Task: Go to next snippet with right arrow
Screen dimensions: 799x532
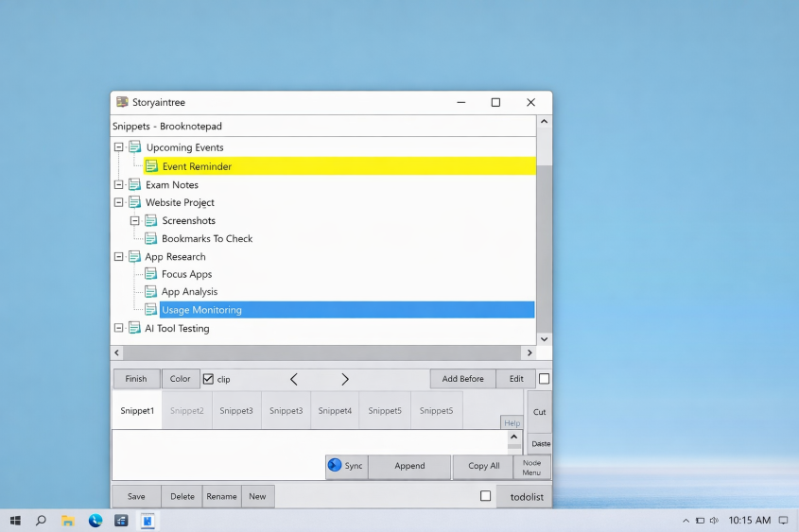Action: [345, 379]
